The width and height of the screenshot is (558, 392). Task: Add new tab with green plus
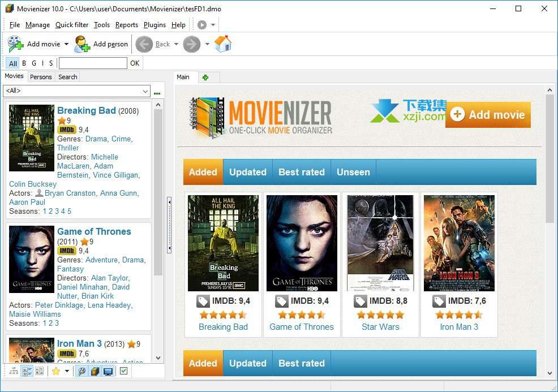pyautogui.click(x=205, y=77)
